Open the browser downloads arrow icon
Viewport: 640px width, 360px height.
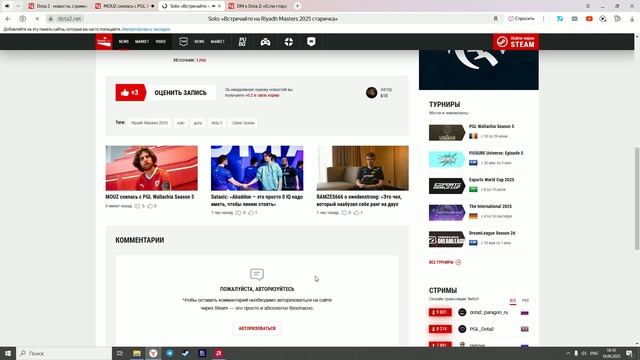(x=632, y=19)
